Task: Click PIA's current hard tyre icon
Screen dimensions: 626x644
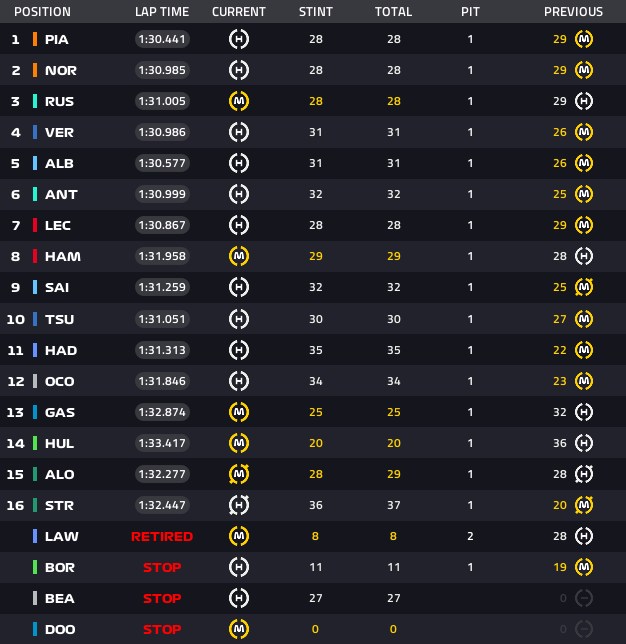Action: [239, 39]
